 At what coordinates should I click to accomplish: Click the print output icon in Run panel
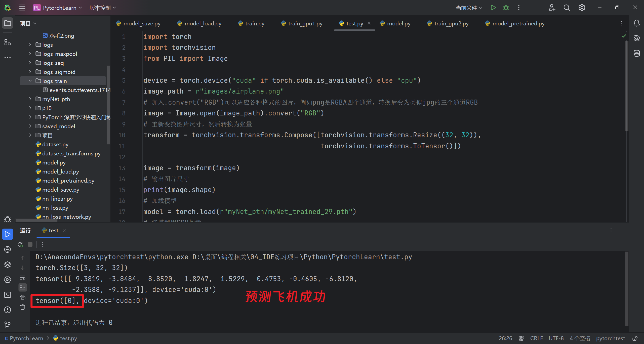[23, 297]
